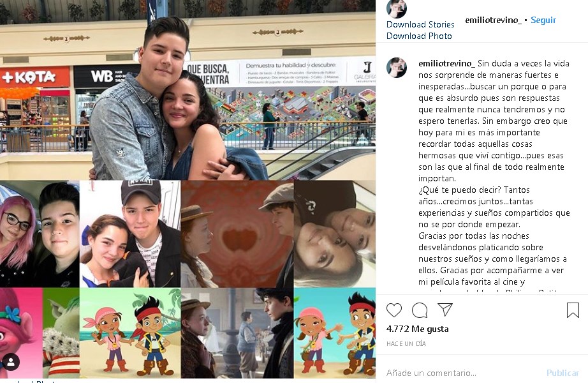
Task: Open emiliotrevino_ username in the caption
Action: tap(446, 63)
